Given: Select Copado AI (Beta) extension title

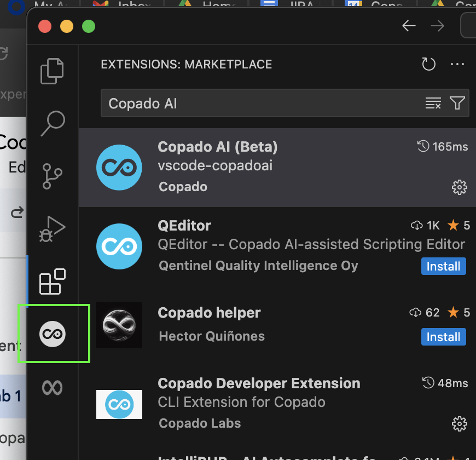Looking at the screenshot, I should (218, 147).
